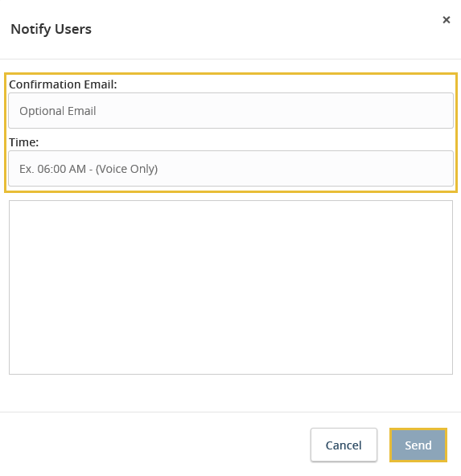The image size is (461, 476).
Task: Select the Voice Only time placeholder field
Action: click(x=231, y=169)
